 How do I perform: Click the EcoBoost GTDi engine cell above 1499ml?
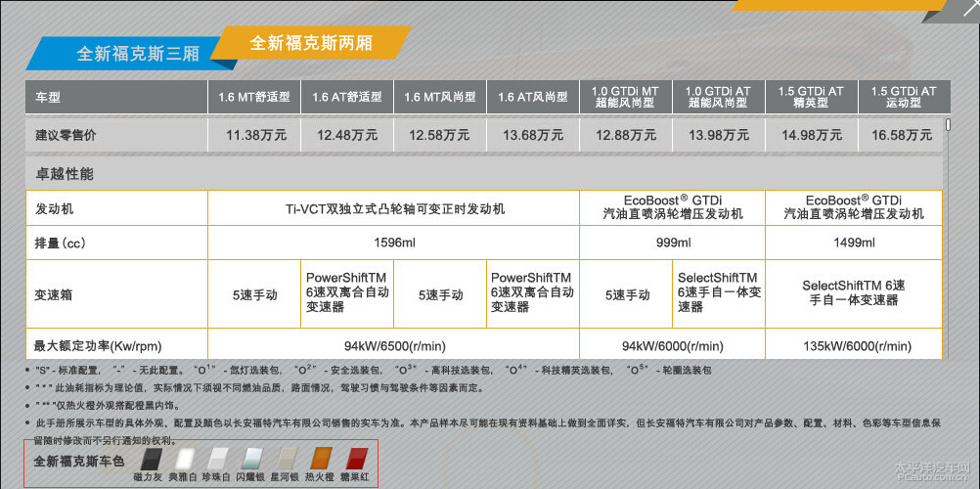tap(854, 208)
